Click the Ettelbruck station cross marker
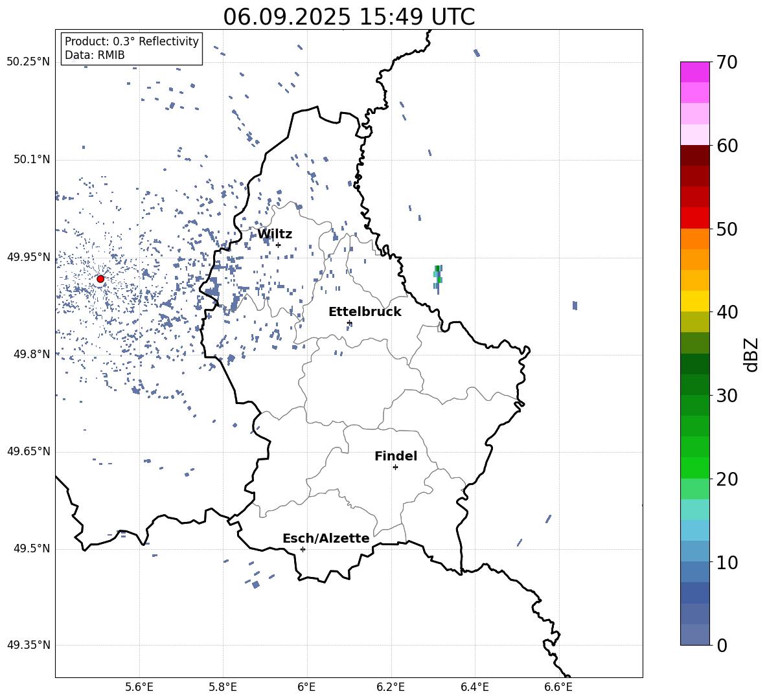The width and height of the screenshot is (767, 700). (349, 322)
